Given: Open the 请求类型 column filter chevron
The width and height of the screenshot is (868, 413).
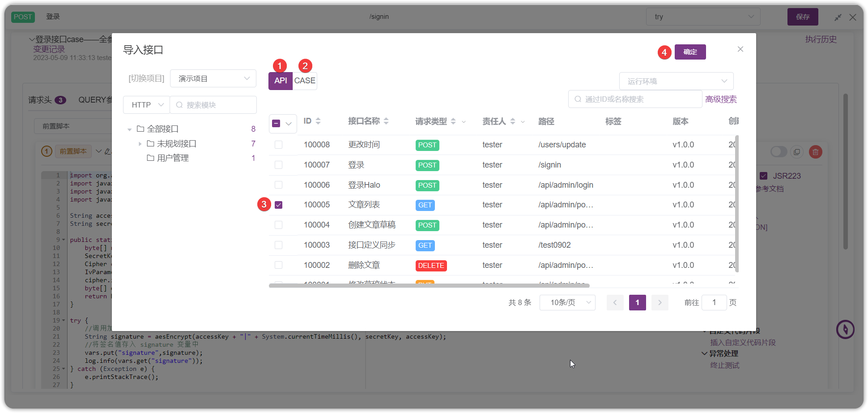Looking at the screenshot, I should pos(464,121).
